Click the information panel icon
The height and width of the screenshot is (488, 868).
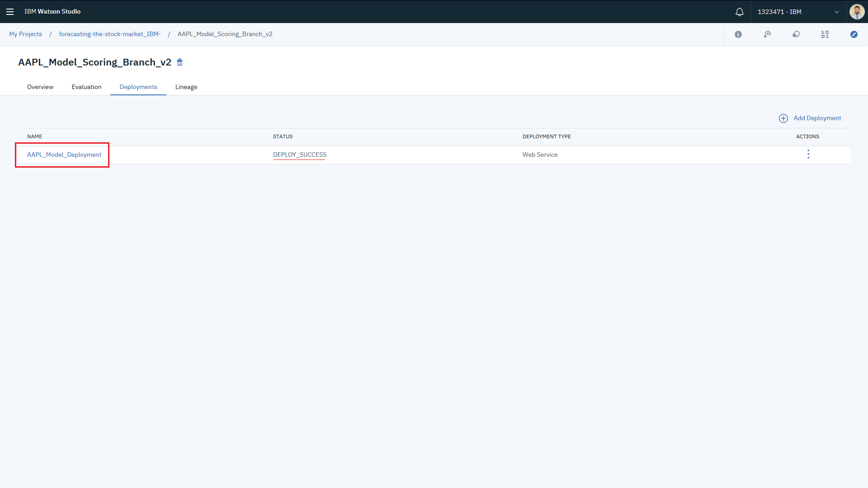click(738, 34)
